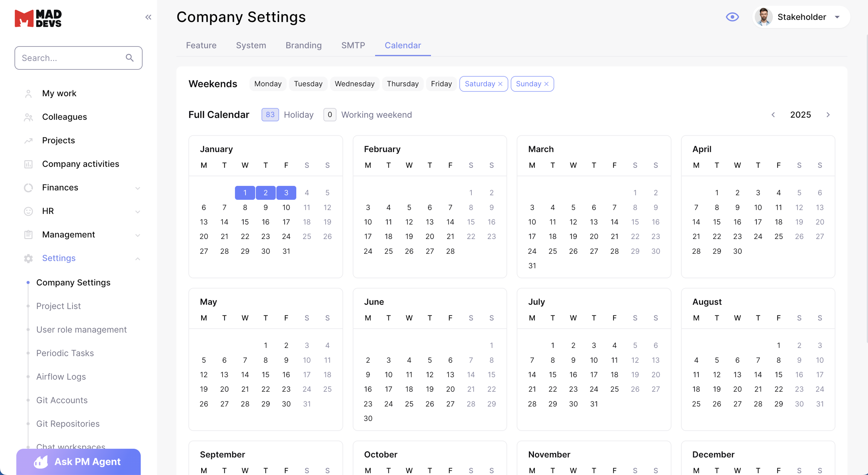Open the Stakeholder dropdown arrow

[837, 17]
